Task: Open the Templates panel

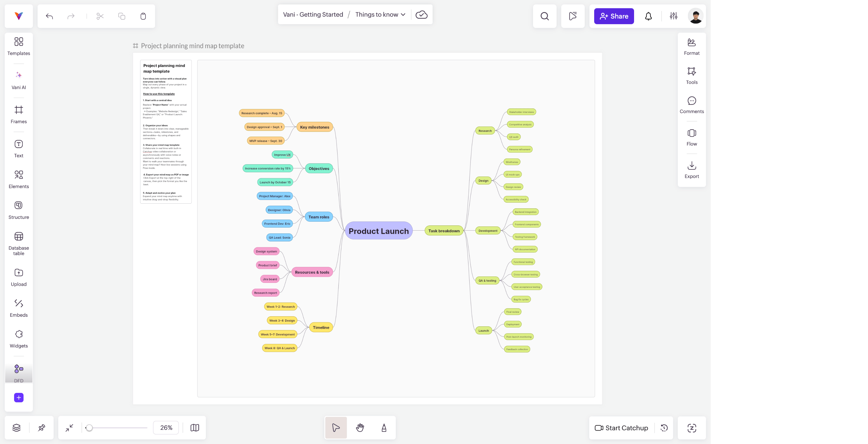Action: 19,46
